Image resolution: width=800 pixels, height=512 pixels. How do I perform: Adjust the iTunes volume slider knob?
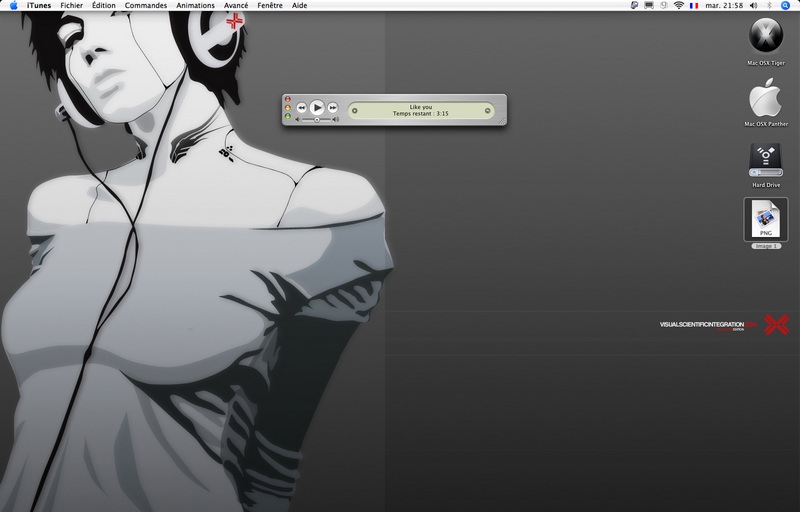(x=317, y=120)
